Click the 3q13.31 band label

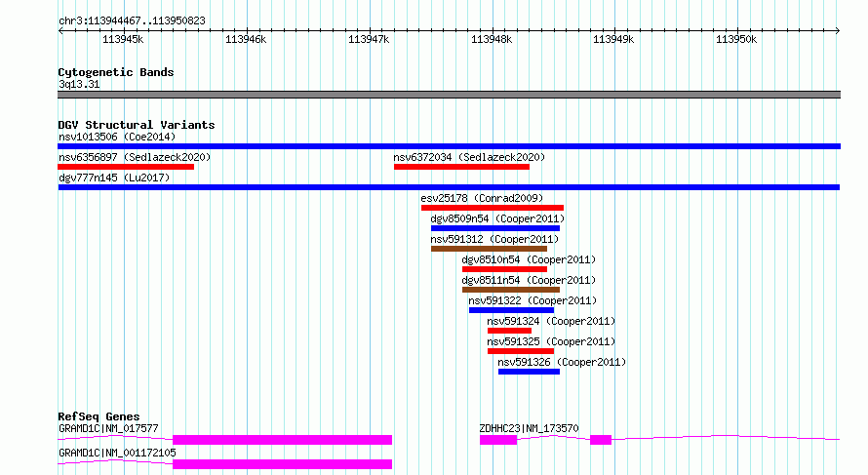tap(79, 84)
